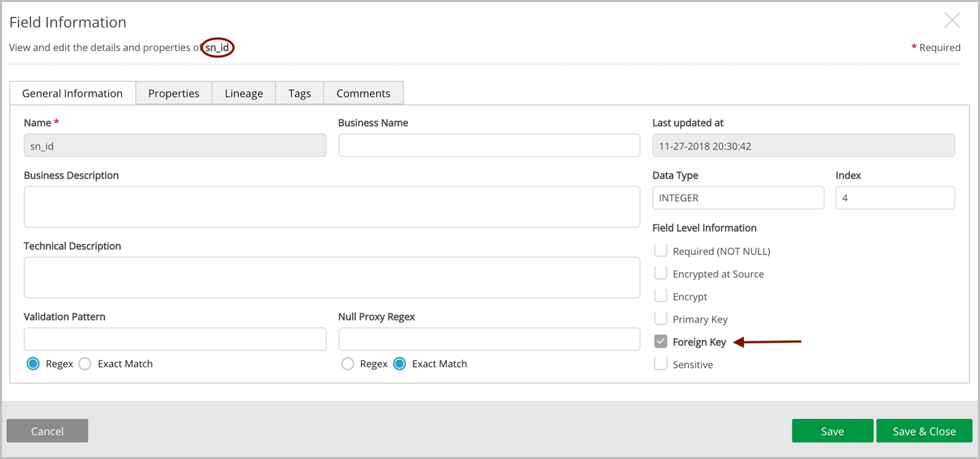The width and height of the screenshot is (980, 459).
Task: Mark the field as Sensitive
Action: [x=660, y=364]
